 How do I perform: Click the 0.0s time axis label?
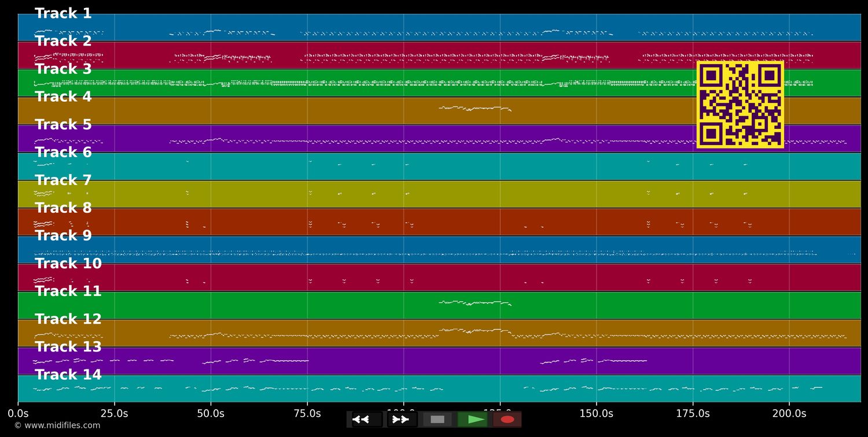click(x=18, y=413)
